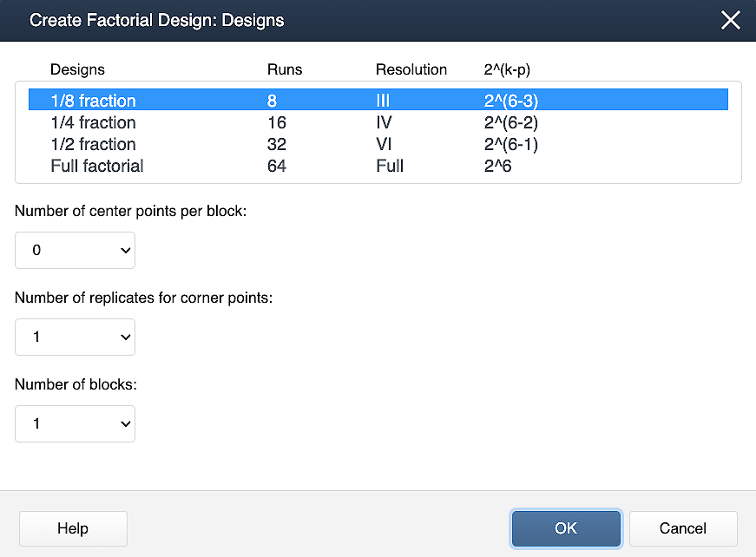
Task: Click the 16 runs cell
Action: tap(276, 122)
